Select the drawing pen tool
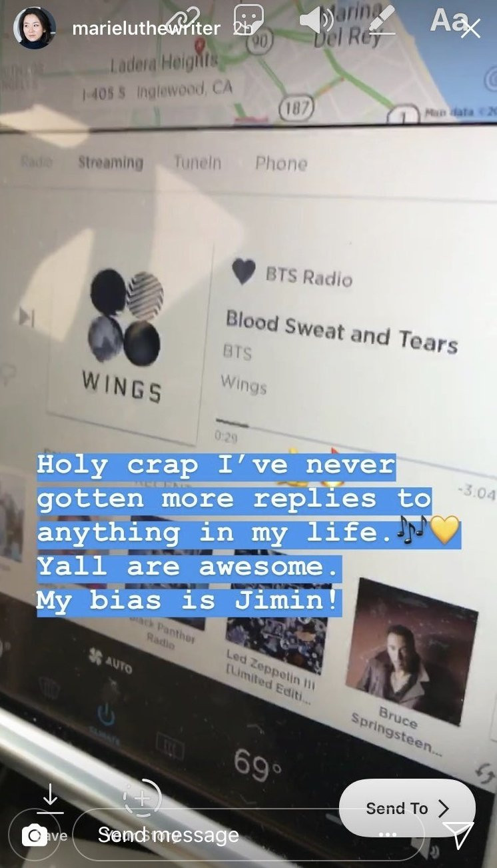Screen dimensions: 497x868 coord(382,20)
